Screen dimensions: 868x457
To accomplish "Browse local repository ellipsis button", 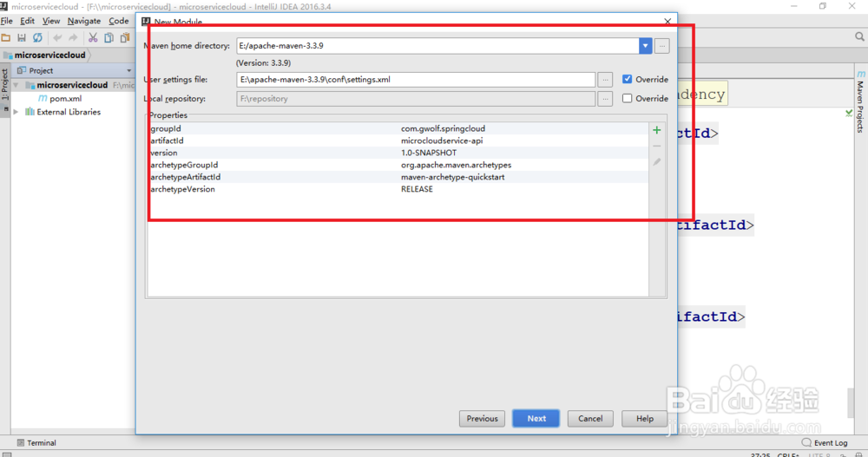I will (605, 99).
